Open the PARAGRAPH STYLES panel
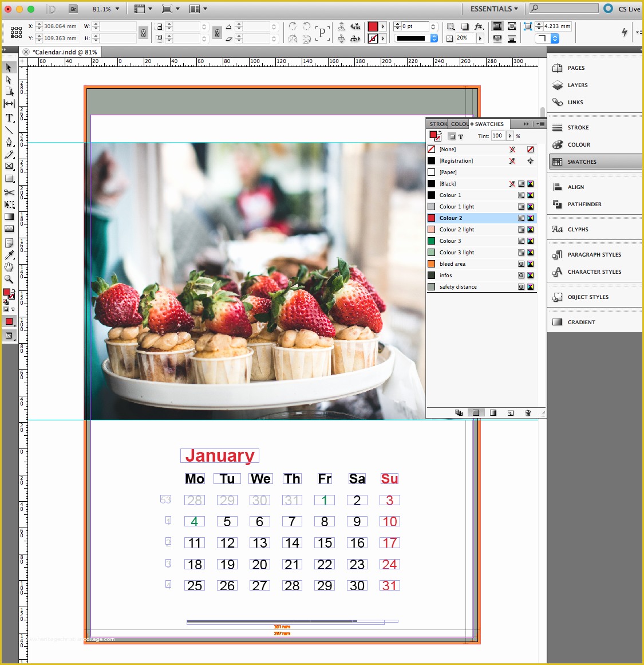 tap(594, 254)
